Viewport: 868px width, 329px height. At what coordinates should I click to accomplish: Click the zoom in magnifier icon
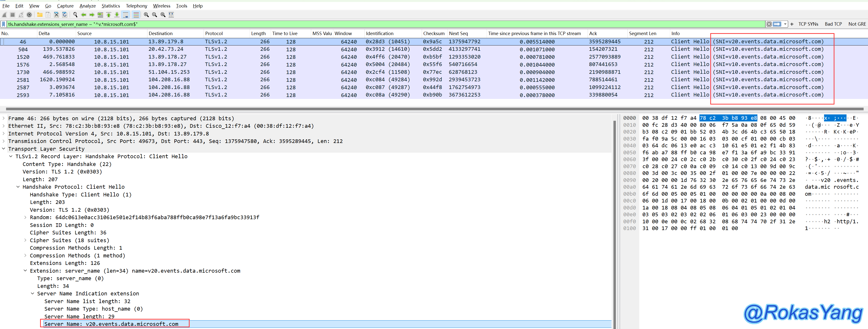[146, 15]
